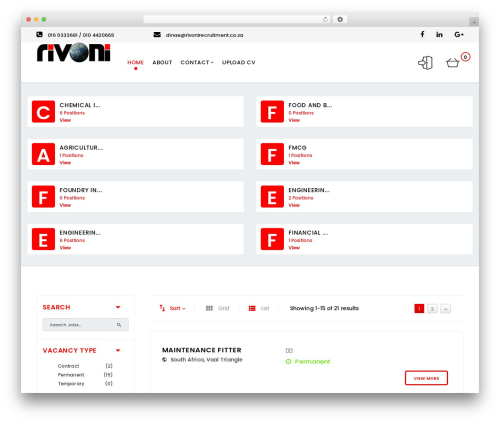Go to the Home menu item

click(135, 62)
